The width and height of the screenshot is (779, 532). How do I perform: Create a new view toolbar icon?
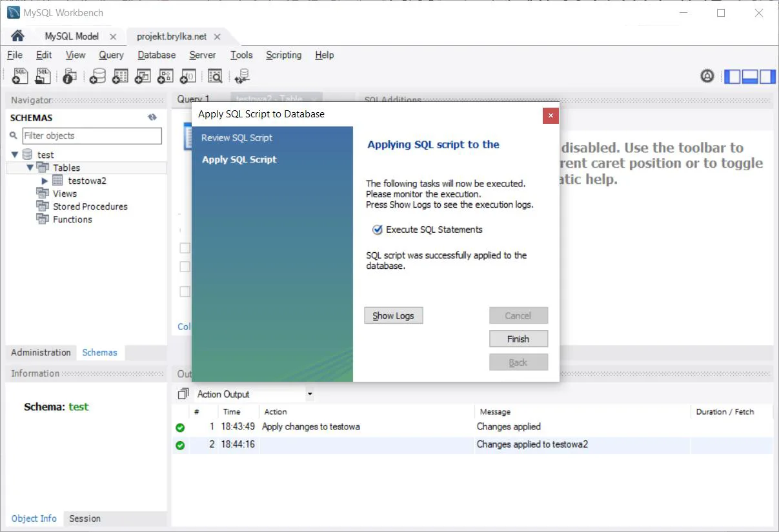click(143, 76)
